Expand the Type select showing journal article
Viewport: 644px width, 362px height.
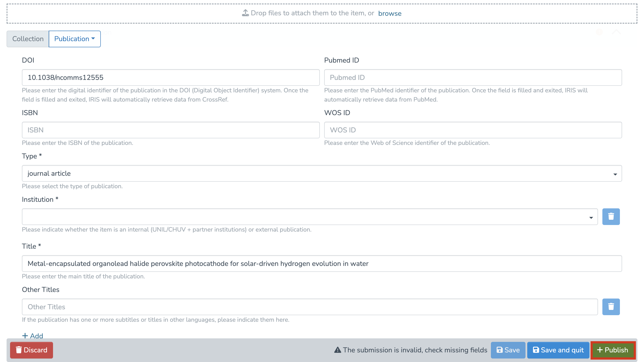point(322,173)
